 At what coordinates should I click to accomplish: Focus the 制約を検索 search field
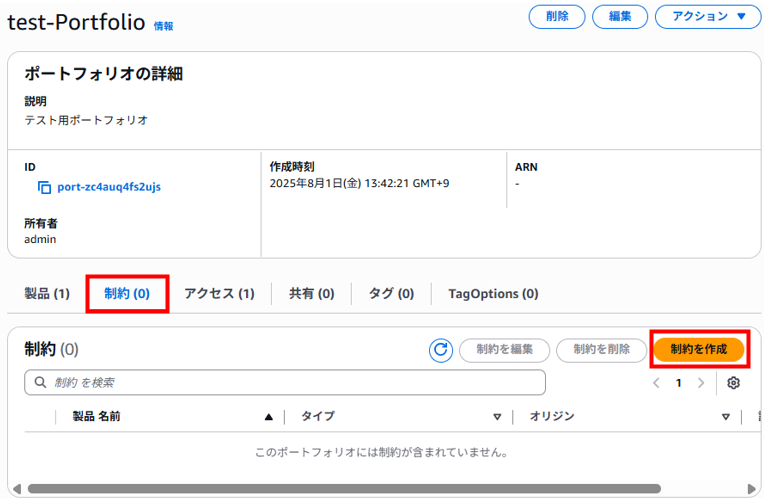[285, 383]
